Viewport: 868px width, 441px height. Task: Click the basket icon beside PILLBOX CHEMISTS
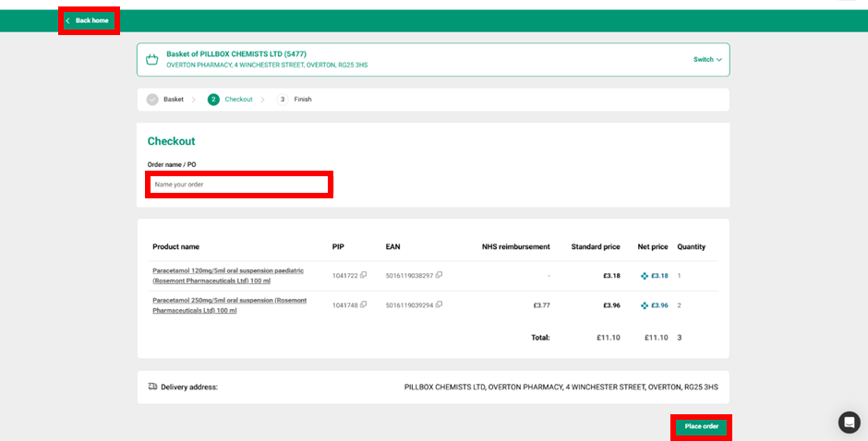(152, 59)
